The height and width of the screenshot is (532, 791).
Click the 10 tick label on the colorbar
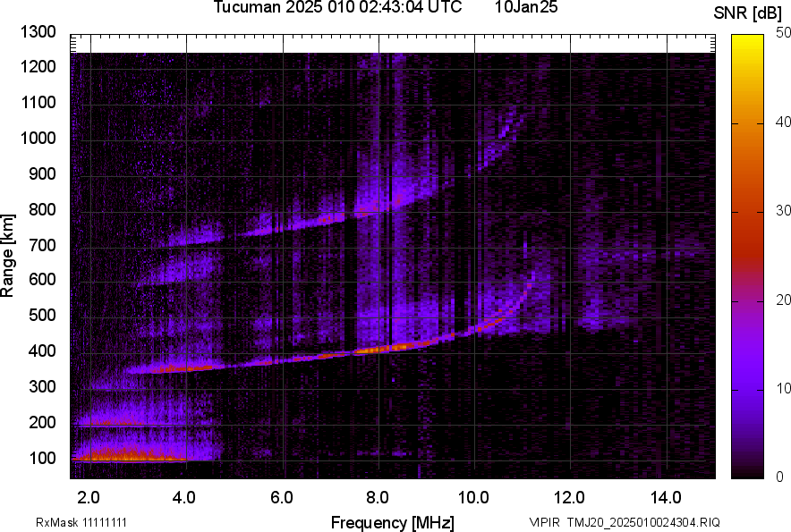pos(784,388)
